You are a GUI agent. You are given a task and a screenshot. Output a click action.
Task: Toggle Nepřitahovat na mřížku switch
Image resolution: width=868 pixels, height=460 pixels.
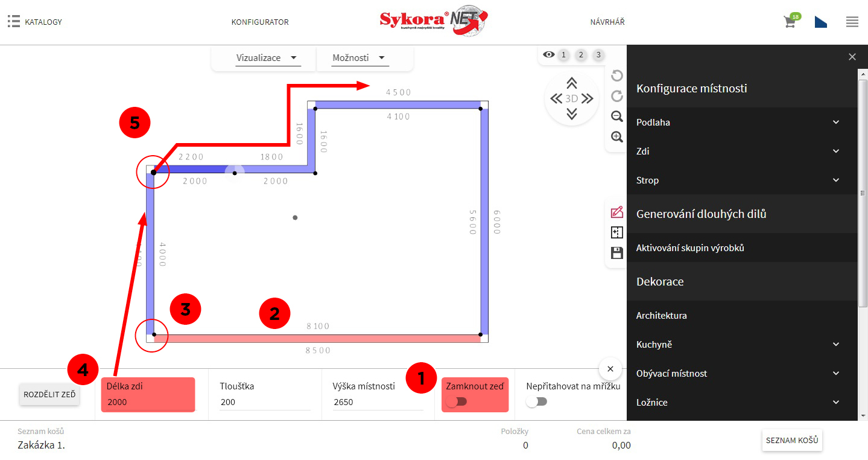(536, 401)
